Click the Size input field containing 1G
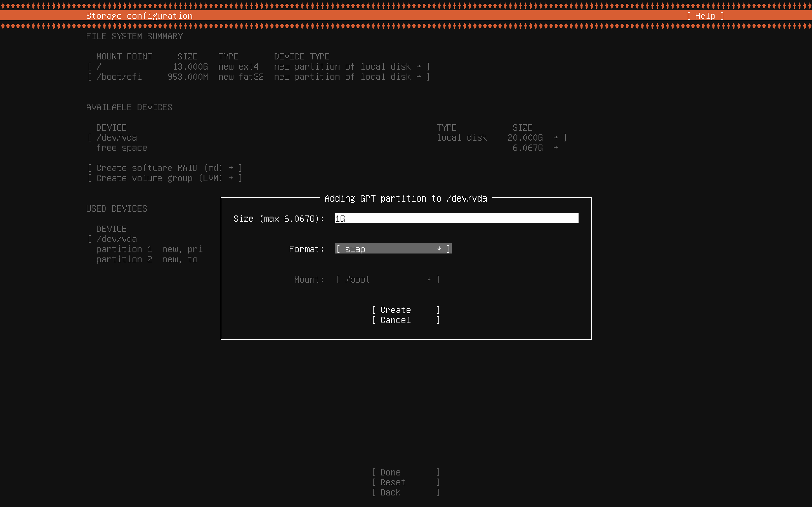This screenshot has height=507, width=812. pos(456,218)
